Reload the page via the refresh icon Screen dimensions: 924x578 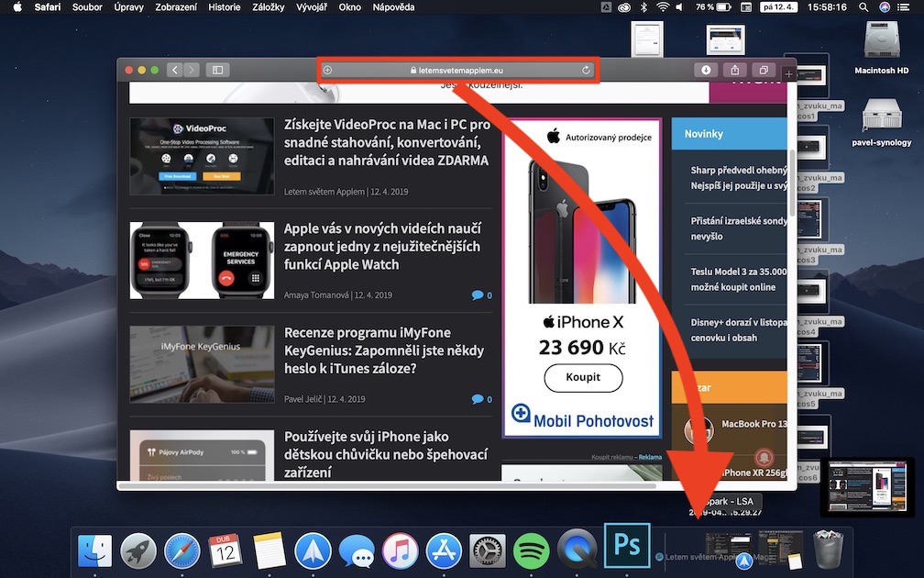click(x=586, y=70)
